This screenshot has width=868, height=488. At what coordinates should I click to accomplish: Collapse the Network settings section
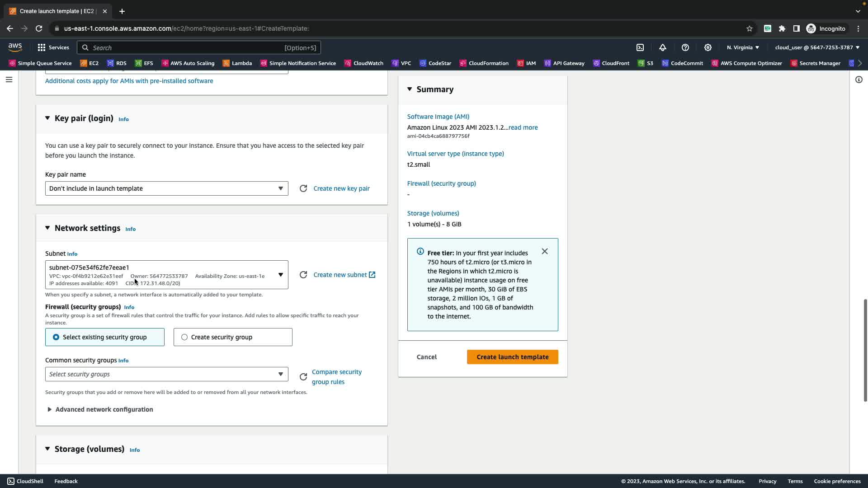(x=47, y=228)
